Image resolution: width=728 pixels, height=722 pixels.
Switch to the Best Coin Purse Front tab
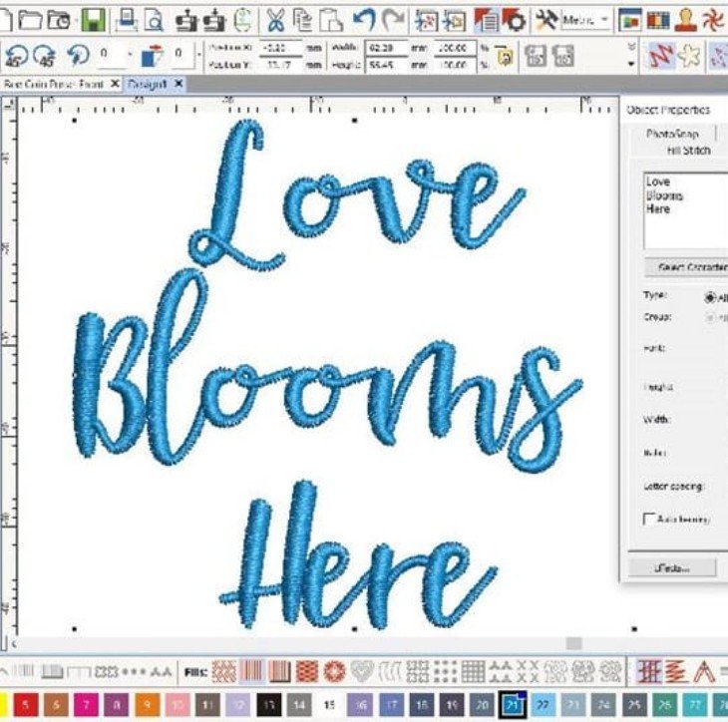pyautogui.click(x=54, y=84)
